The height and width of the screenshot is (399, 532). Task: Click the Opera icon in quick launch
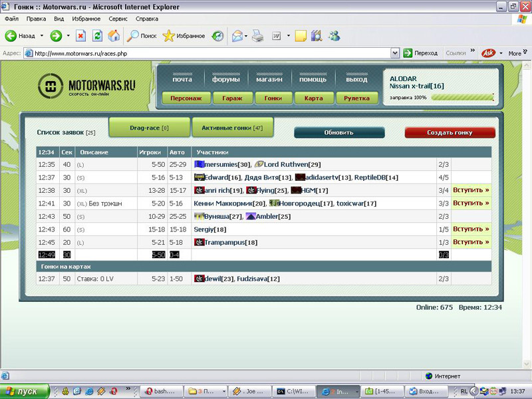tap(114, 391)
